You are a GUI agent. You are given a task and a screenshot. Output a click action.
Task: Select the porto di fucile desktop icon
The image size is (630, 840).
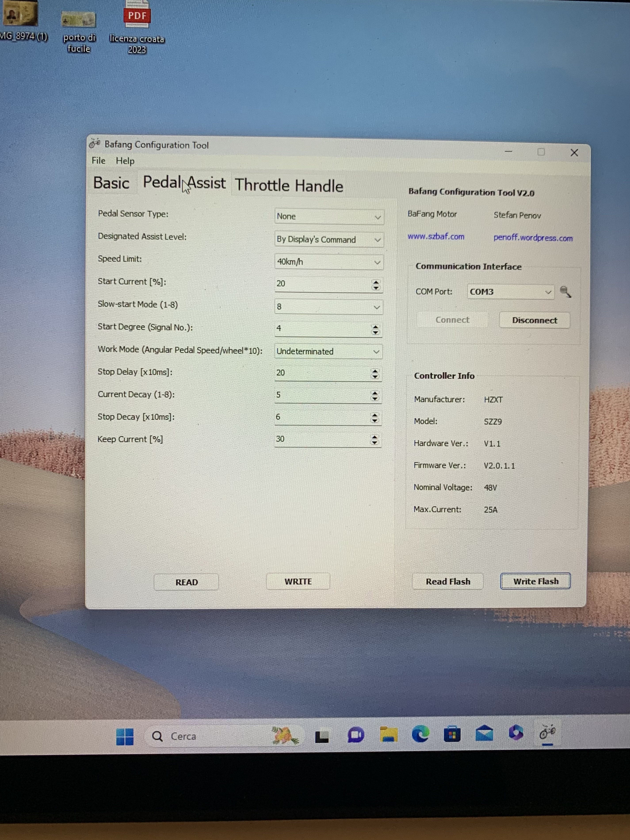click(x=79, y=31)
